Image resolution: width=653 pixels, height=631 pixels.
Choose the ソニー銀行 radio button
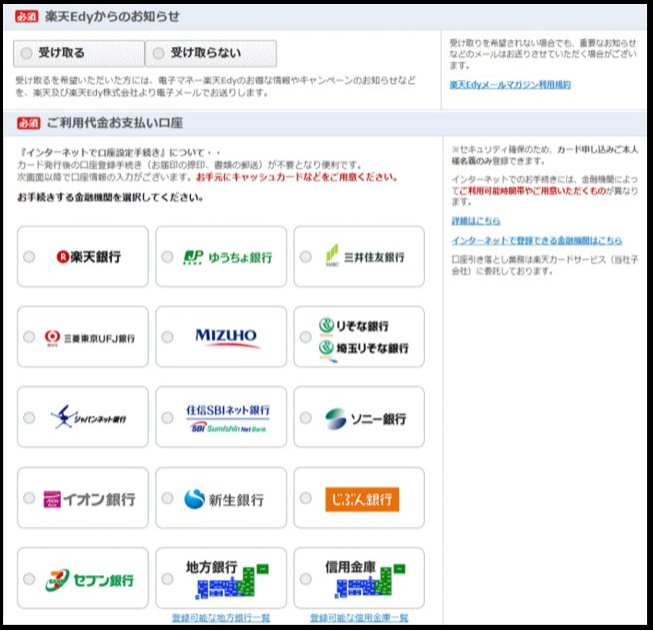click(306, 417)
